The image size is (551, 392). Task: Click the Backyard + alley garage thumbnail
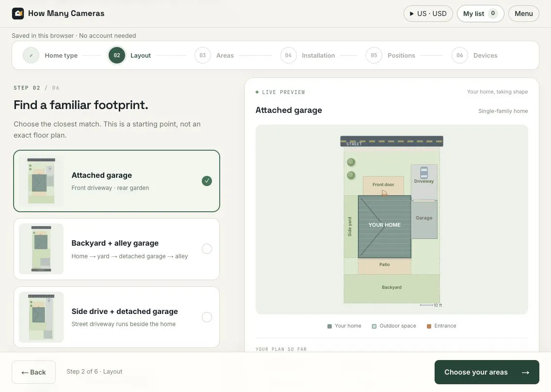click(x=41, y=249)
